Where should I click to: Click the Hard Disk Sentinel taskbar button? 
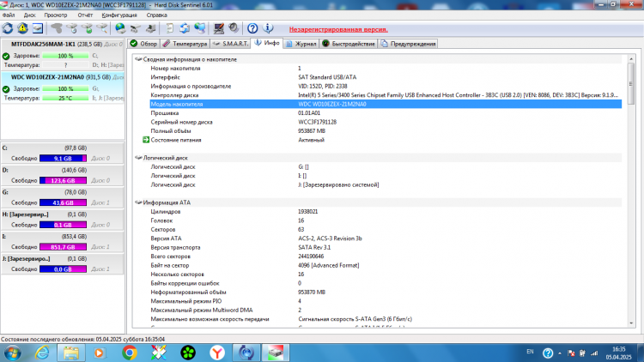pyautogui.click(x=276, y=353)
